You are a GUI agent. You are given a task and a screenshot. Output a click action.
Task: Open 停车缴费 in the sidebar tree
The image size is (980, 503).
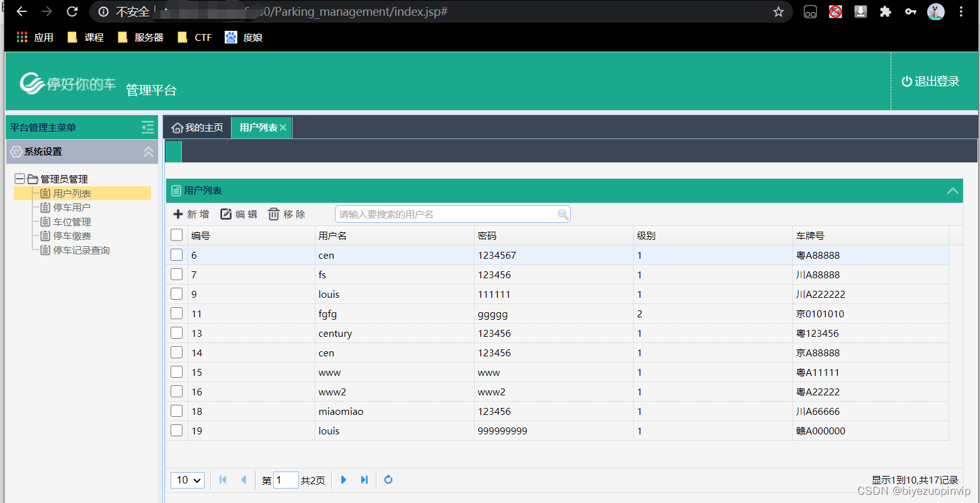(72, 235)
